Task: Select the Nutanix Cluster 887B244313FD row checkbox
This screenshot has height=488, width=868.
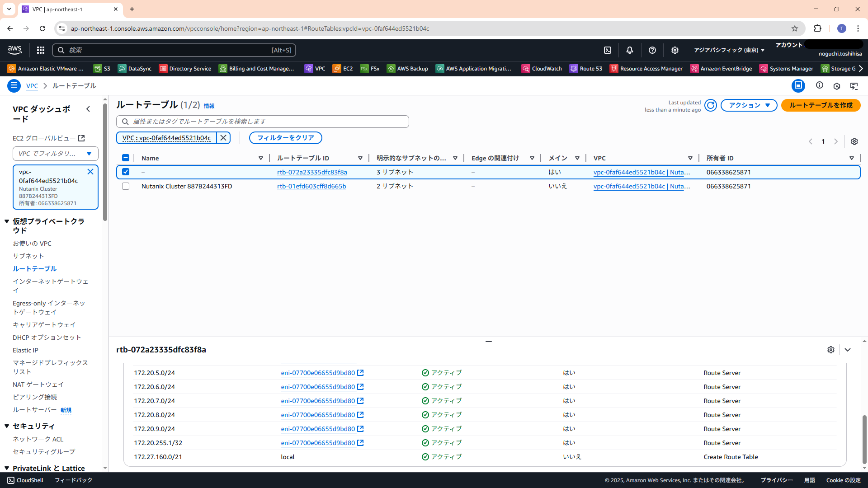Action: [126, 186]
